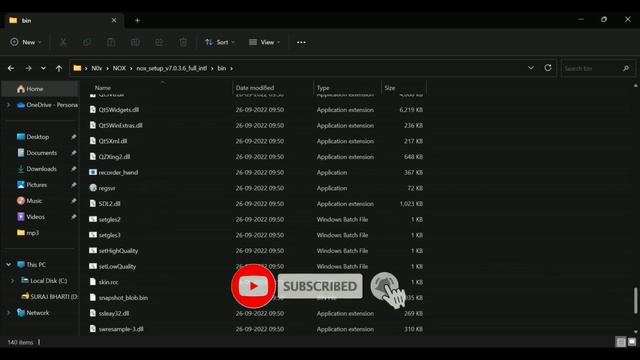Expand the OneDrive - Personal node

click(9, 105)
